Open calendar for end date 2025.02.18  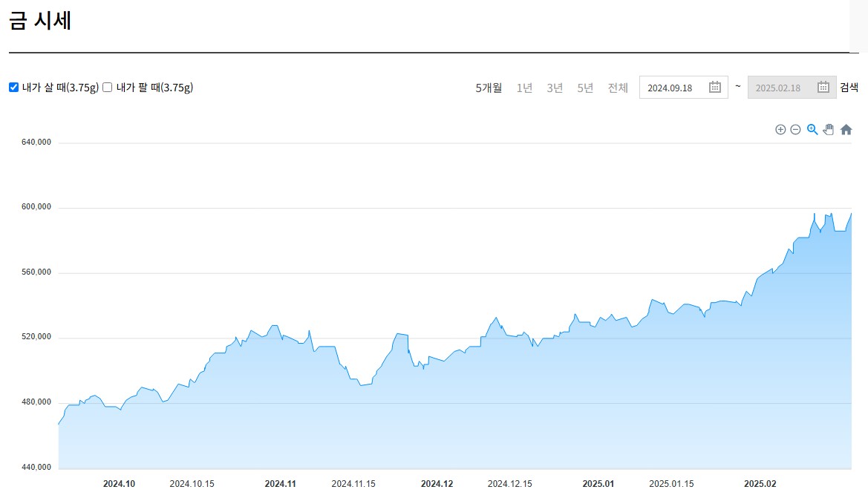coord(823,88)
